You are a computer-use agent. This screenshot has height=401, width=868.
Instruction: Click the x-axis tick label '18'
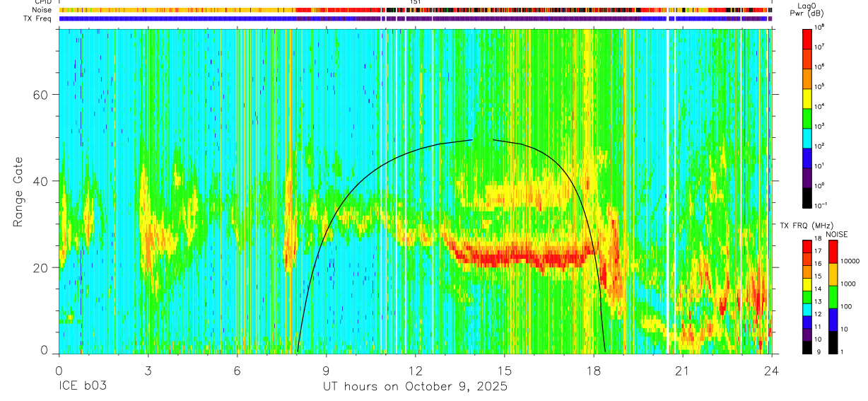coord(593,371)
